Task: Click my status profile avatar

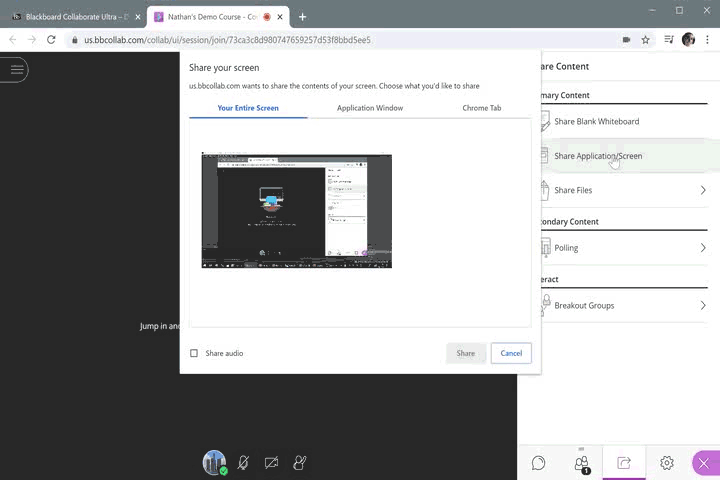Action: 214,462
